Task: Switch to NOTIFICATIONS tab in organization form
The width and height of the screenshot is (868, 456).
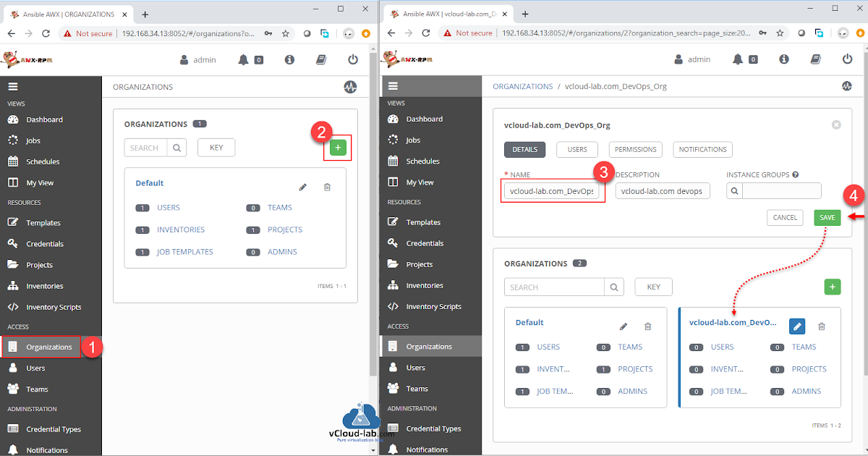Action: (702, 150)
